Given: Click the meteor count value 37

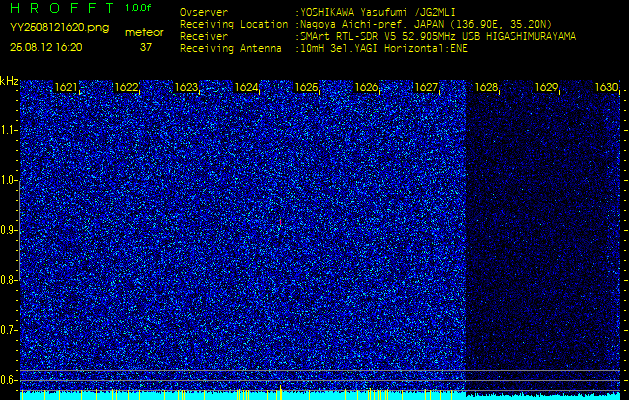Looking at the screenshot, I should [x=146, y=47].
